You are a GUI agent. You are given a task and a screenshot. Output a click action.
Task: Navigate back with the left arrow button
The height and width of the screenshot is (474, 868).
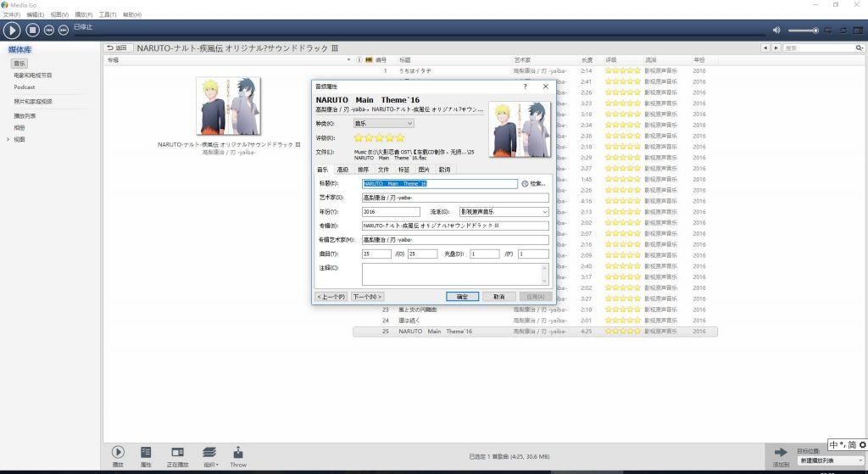[x=765, y=48]
